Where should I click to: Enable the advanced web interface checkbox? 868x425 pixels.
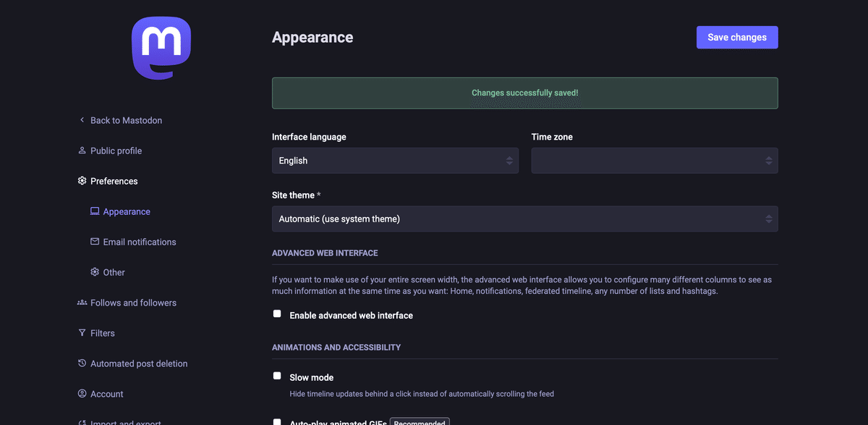tap(277, 314)
